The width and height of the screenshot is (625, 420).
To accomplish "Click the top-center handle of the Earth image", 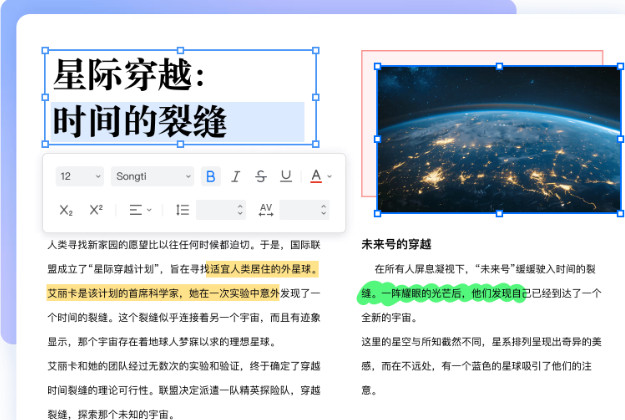I will click(499, 67).
